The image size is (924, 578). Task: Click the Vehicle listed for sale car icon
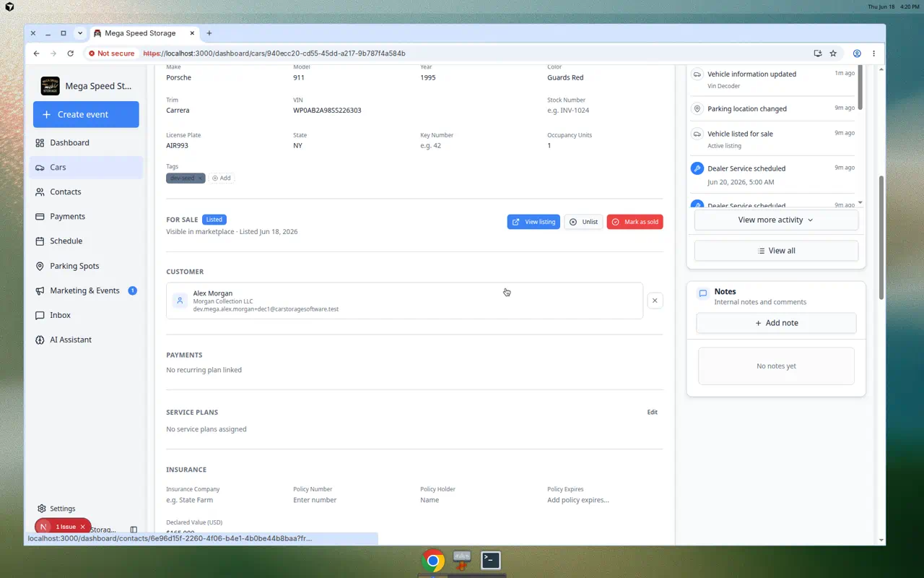click(x=697, y=134)
